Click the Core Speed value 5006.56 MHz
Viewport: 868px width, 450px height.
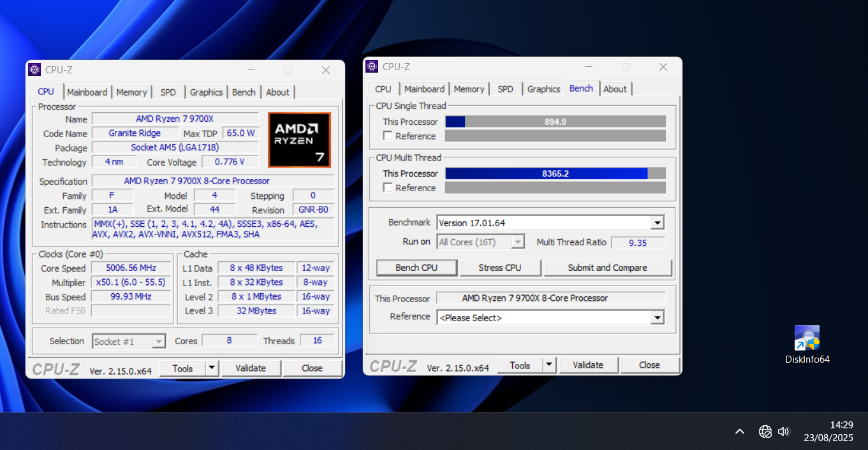[132, 268]
